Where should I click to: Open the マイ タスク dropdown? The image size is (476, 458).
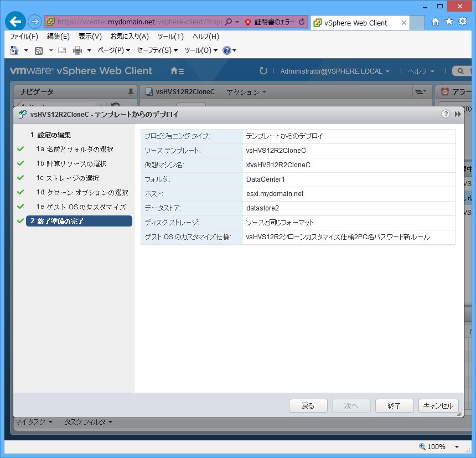[33, 421]
